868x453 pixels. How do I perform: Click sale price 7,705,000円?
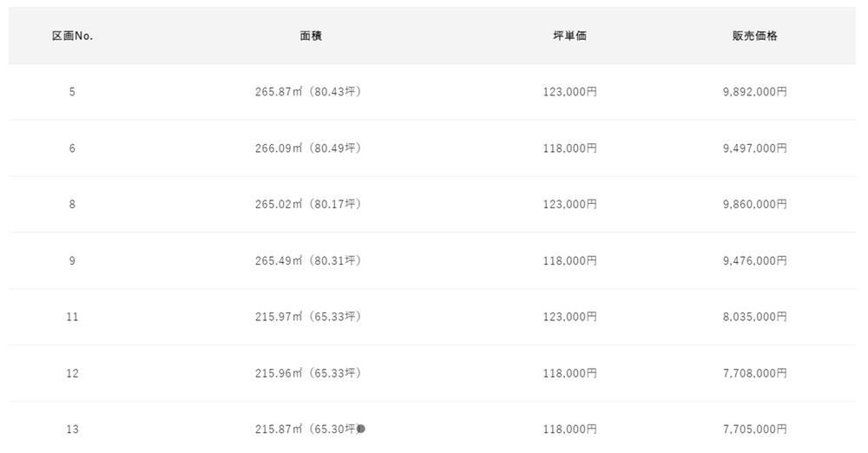click(x=754, y=430)
